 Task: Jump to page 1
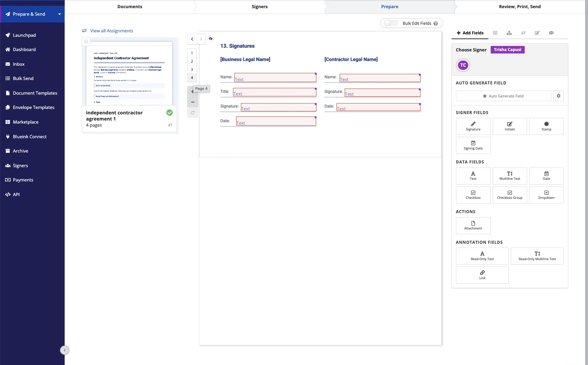point(192,53)
